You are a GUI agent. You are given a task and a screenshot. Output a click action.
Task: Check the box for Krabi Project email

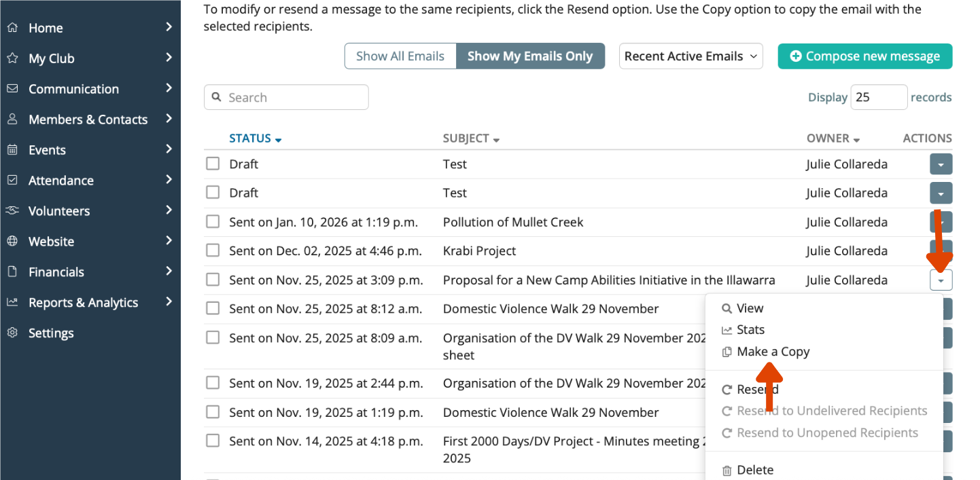pyautogui.click(x=213, y=251)
